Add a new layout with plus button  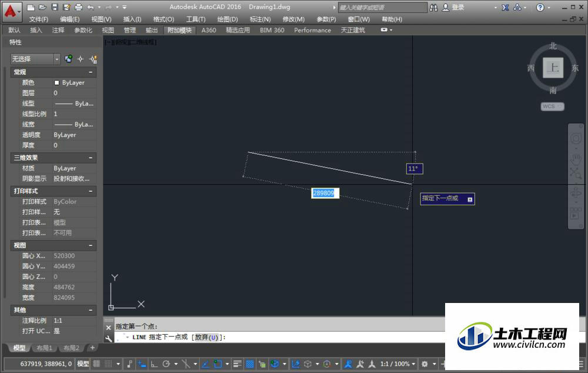coord(92,348)
